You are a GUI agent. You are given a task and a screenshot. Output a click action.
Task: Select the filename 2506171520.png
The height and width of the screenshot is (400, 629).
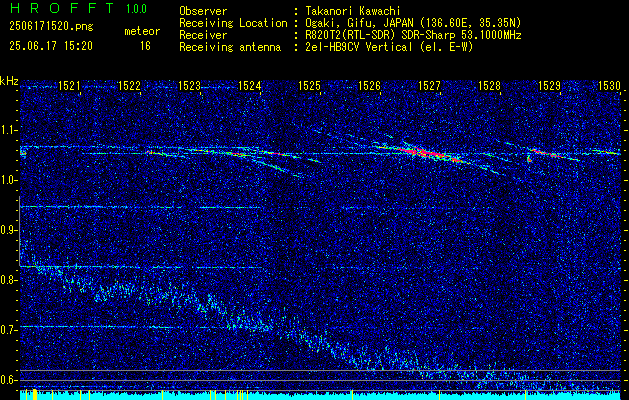(x=51, y=27)
